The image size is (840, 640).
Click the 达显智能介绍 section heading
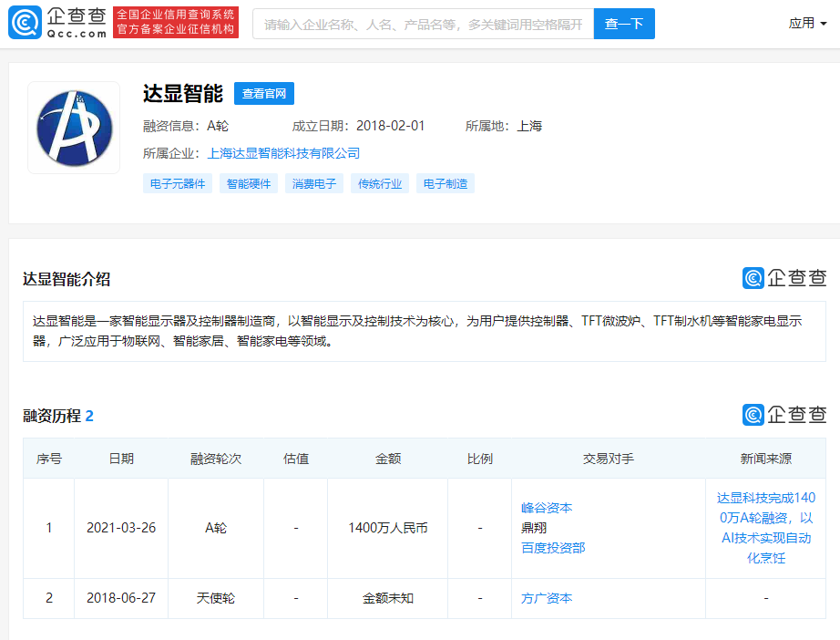[67, 279]
